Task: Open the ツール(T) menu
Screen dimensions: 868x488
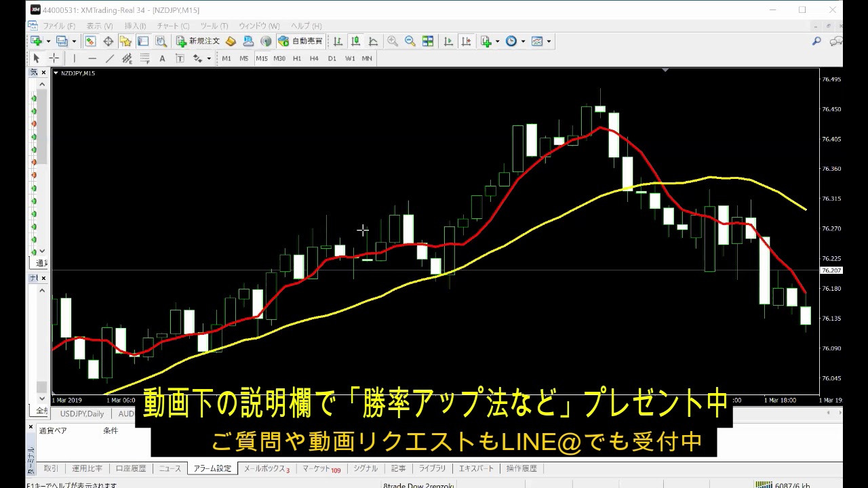Action: 214,26
